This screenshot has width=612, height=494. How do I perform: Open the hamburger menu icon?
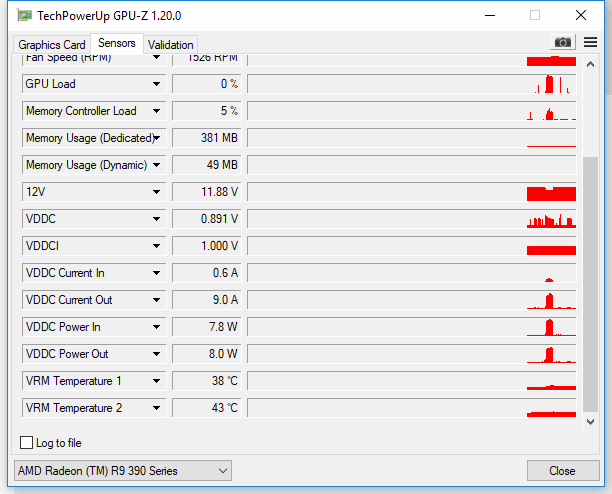coord(590,42)
